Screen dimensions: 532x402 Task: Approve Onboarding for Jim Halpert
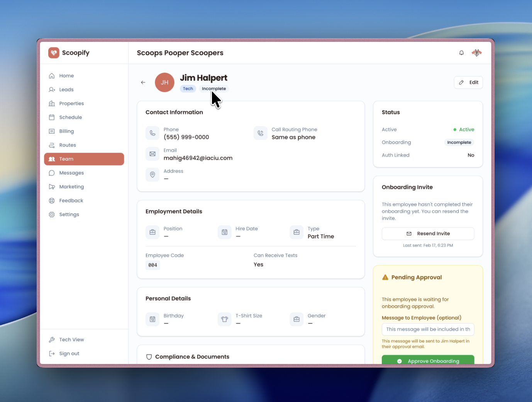(428, 361)
